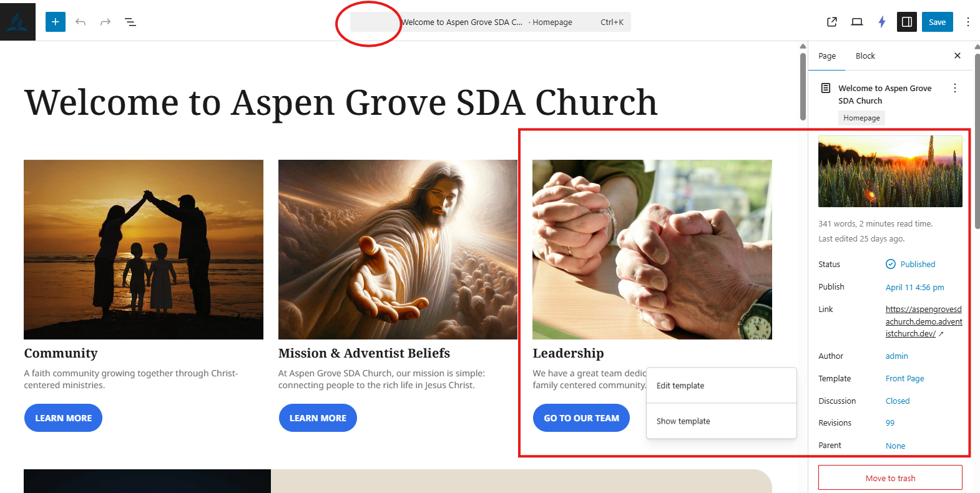The width and height of the screenshot is (980, 493).
Task: Click the Go To Our Team button
Action: [x=581, y=418]
